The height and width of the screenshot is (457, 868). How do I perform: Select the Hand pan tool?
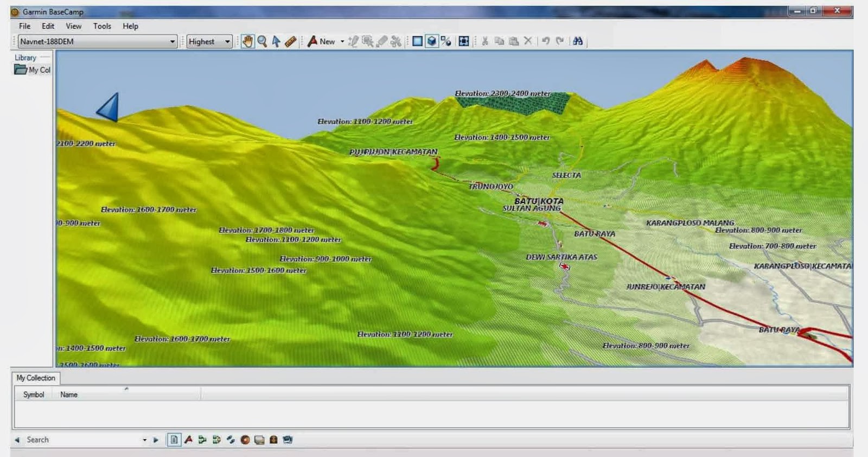pyautogui.click(x=247, y=41)
